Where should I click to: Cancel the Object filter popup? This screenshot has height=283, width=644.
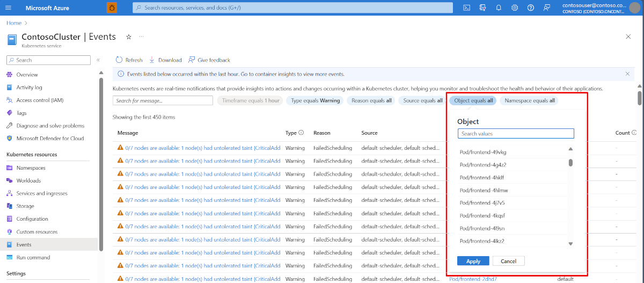[508, 261]
